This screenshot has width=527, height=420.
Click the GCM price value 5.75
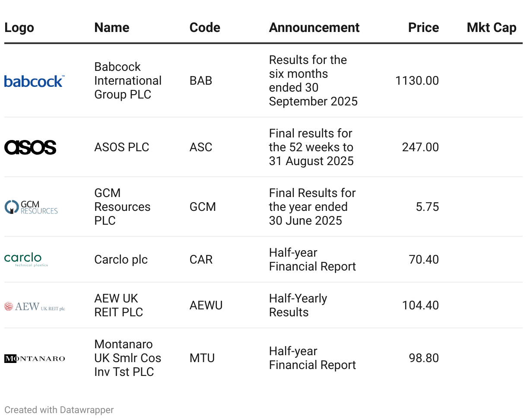click(x=427, y=207)
